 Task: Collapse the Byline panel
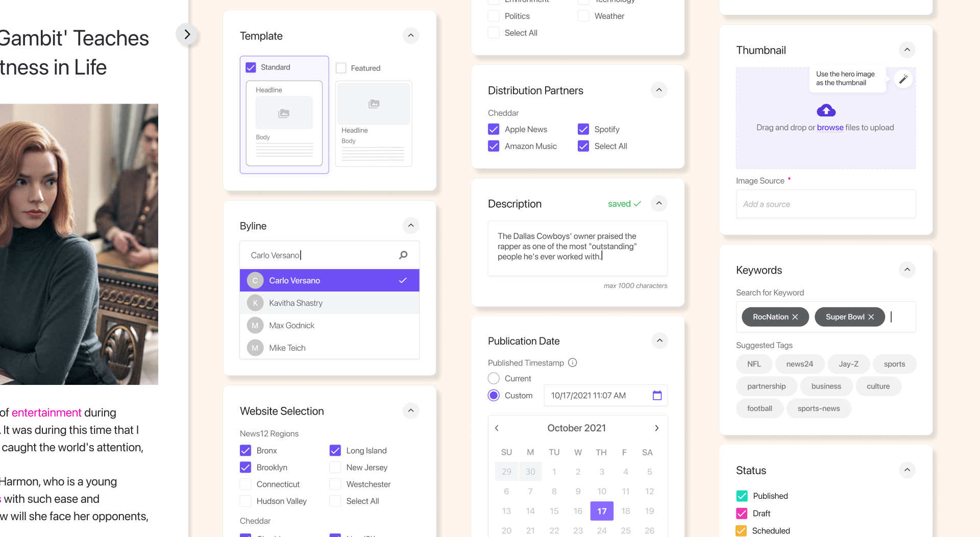click(x=411, y=226)
